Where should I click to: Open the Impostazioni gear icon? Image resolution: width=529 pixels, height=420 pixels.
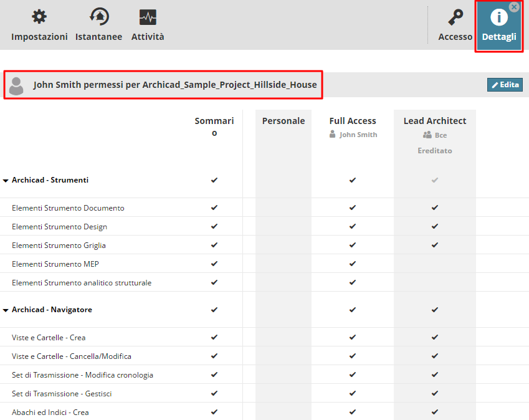(39, 17)
